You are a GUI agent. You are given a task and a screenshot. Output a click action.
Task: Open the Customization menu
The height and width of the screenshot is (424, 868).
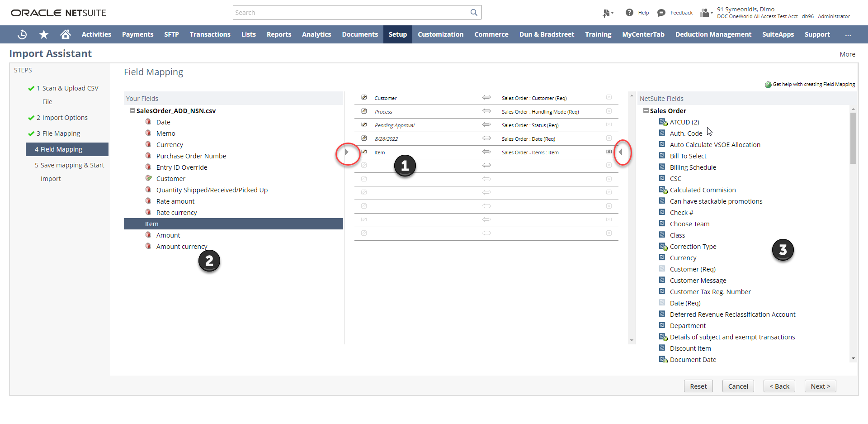click(440, 34)
